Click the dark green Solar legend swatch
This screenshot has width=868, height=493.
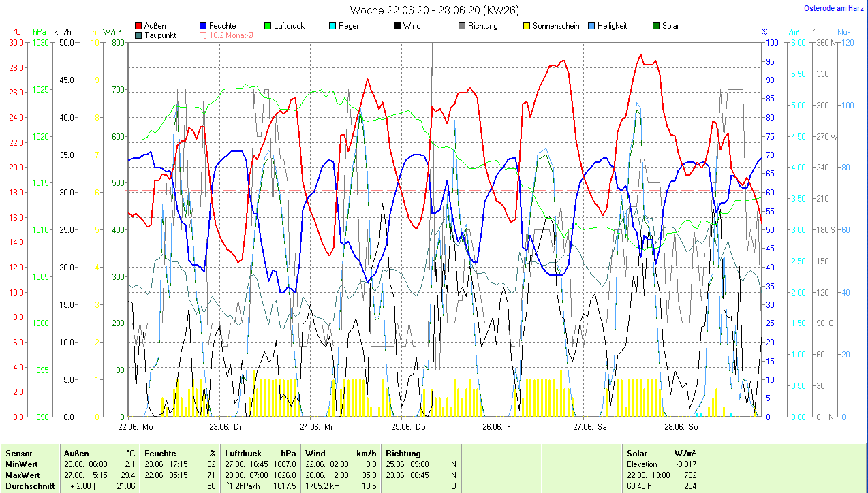tap(657, 26)
